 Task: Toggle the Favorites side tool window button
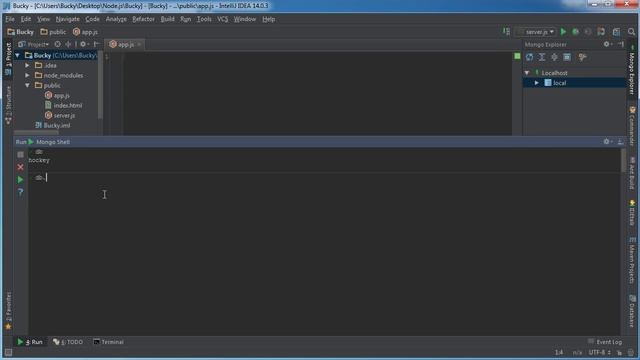8,310
